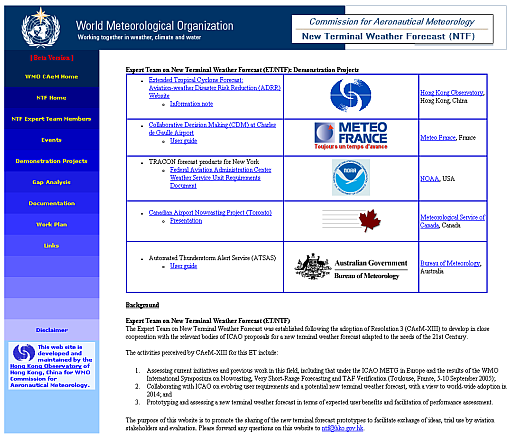
Task: Open the Information note link
Action: coord(191,104)
